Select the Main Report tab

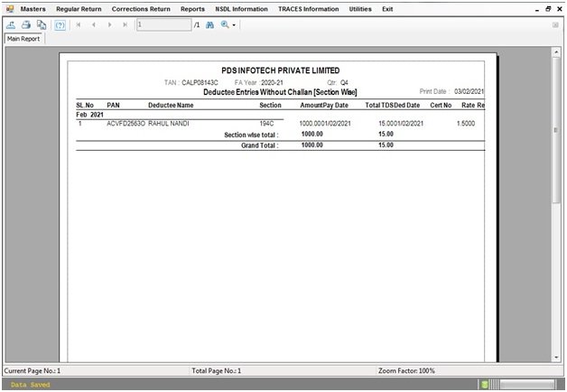click(x=23, y=39)
